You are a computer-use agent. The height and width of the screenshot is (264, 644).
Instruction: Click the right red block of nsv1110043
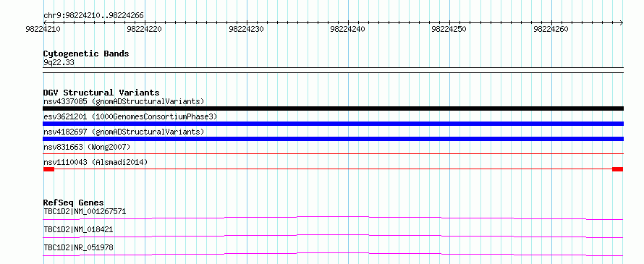pos(618,169)
